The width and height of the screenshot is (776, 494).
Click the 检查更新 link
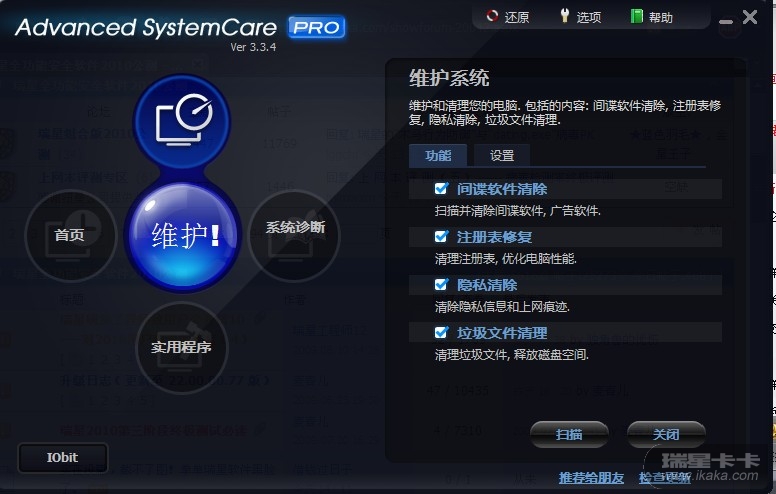(x=665, y=478)
